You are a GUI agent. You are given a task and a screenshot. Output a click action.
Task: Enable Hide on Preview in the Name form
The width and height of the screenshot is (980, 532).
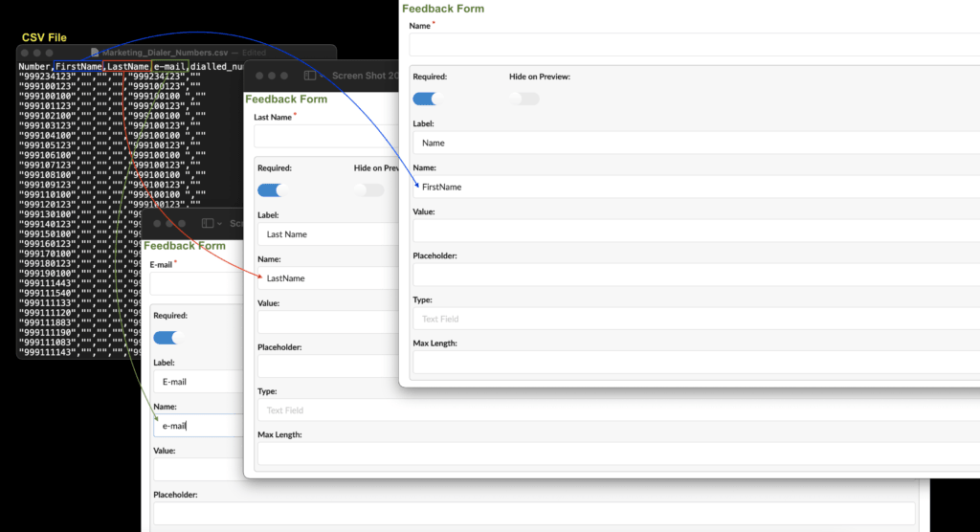[x=523, y=99]
